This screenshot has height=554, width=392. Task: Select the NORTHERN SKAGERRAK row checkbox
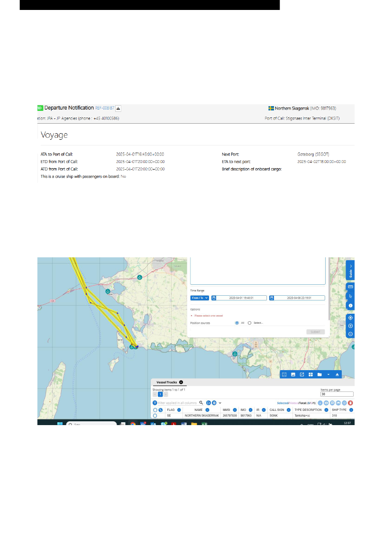coord(155,416)
